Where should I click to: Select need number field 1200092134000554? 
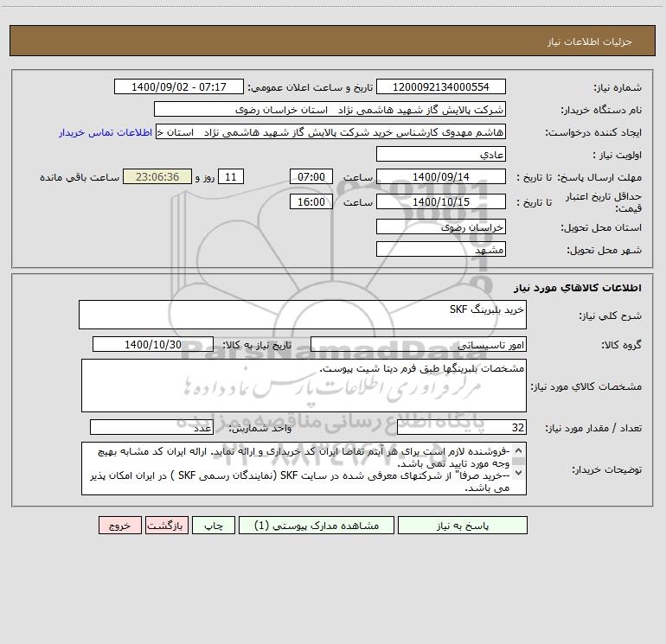441,86
